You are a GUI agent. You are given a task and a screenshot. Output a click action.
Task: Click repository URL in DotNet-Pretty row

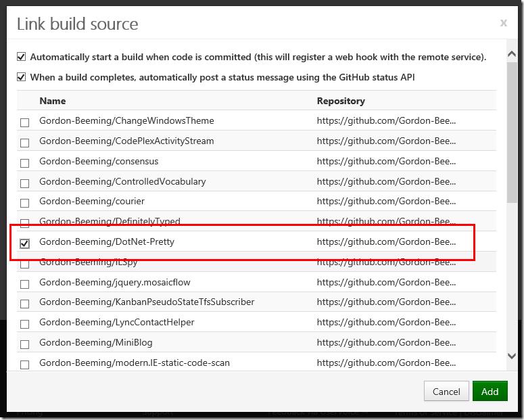coord(386,241)
